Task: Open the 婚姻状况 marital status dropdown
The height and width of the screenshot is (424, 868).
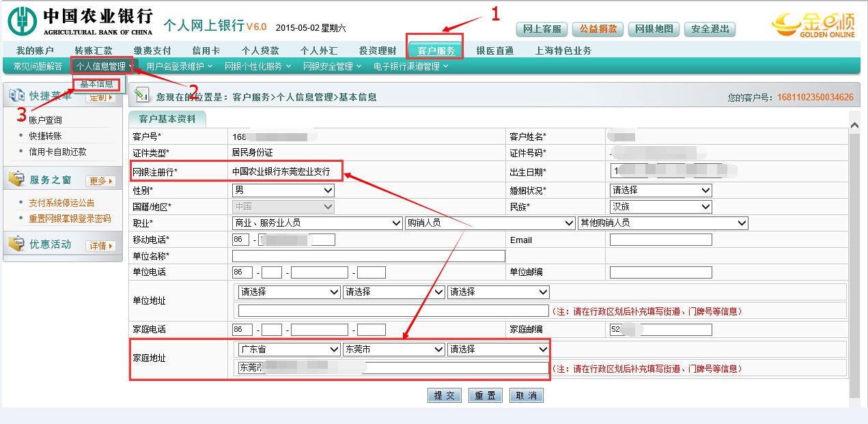Action: (x=660, y=190)
